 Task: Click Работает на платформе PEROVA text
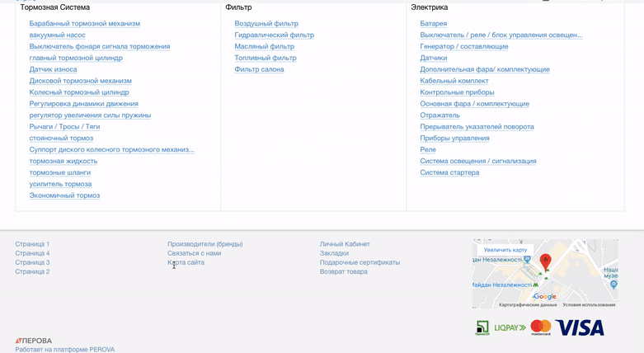65,350
